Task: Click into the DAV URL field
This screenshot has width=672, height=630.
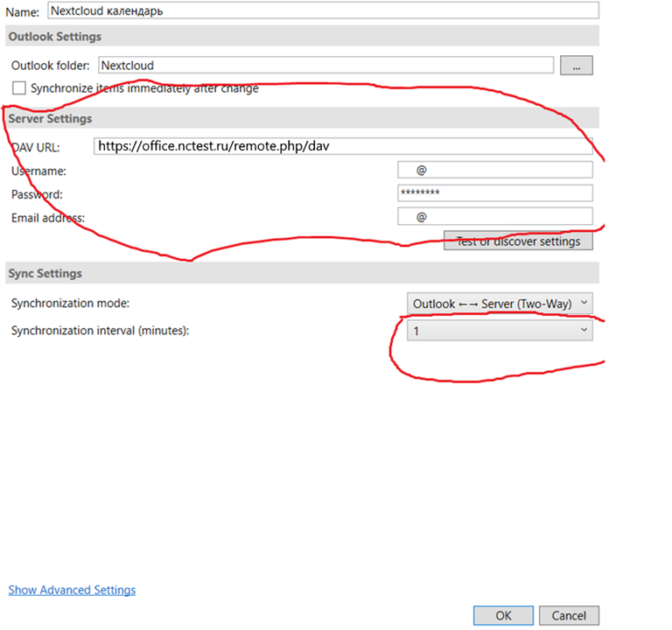Action: click(x=343, y=146)
